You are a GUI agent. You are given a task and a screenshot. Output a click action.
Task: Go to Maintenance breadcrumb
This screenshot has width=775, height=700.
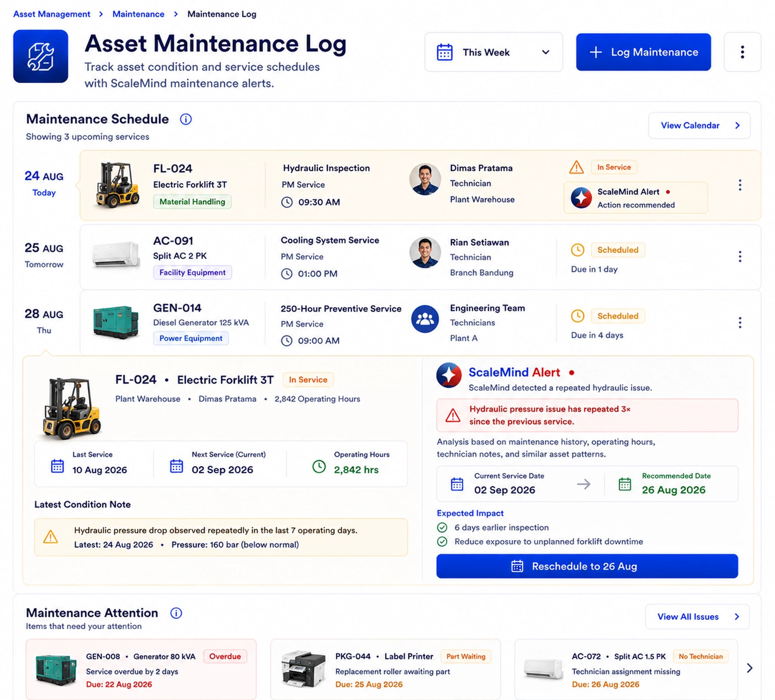click(138, 14)
